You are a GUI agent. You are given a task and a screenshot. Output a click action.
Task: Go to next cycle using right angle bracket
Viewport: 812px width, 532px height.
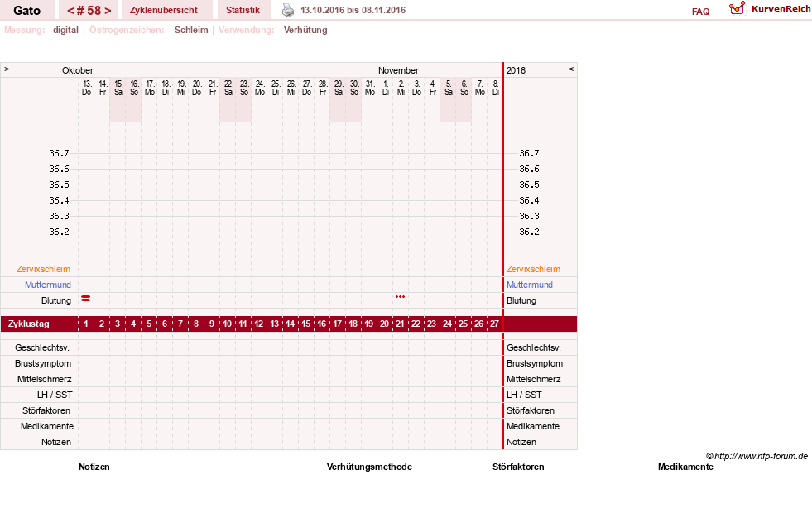click(108, 11)
